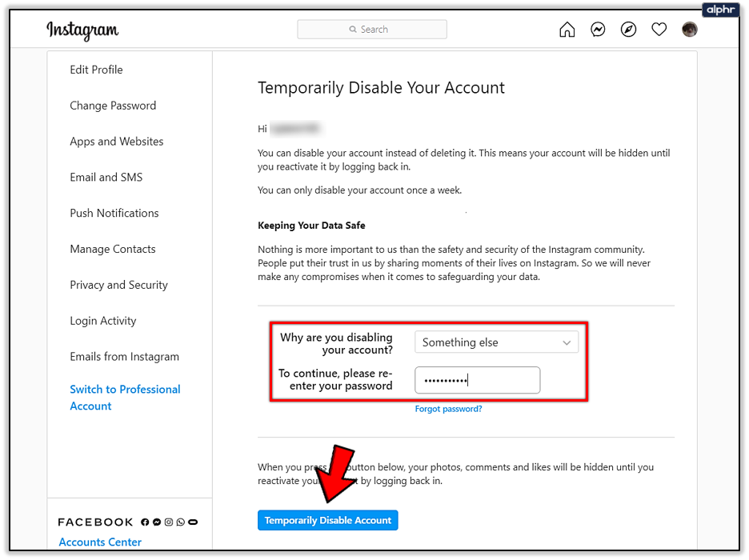The height and width of the screenshot is (560, 749).
Task: Click the Instagram icon in sidebar footer
Action: click(x=169, y=522)
